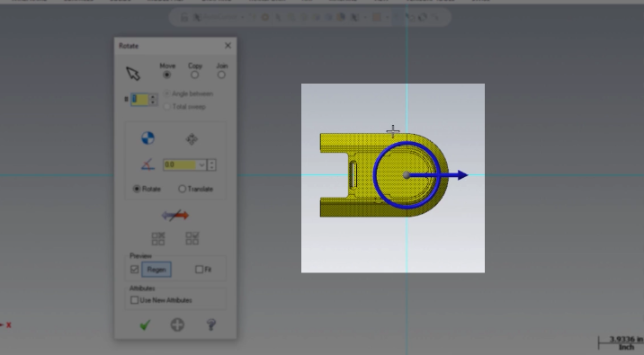Click the apply plus-circle button

point(177,325)
